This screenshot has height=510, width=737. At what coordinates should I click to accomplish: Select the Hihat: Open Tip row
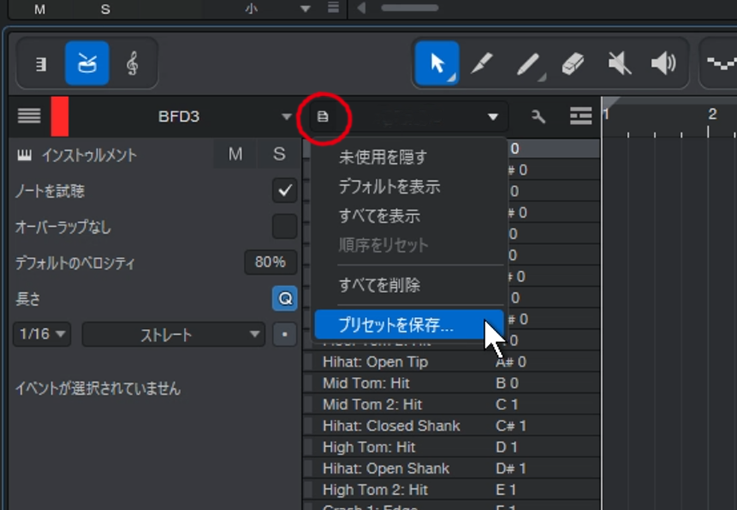[x=451, y=361]
